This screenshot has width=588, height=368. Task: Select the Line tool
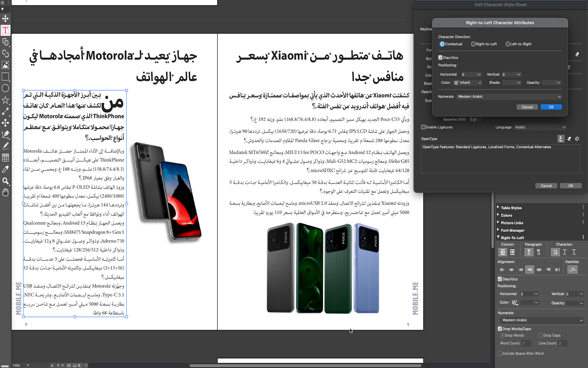click(x=5, y=112)
